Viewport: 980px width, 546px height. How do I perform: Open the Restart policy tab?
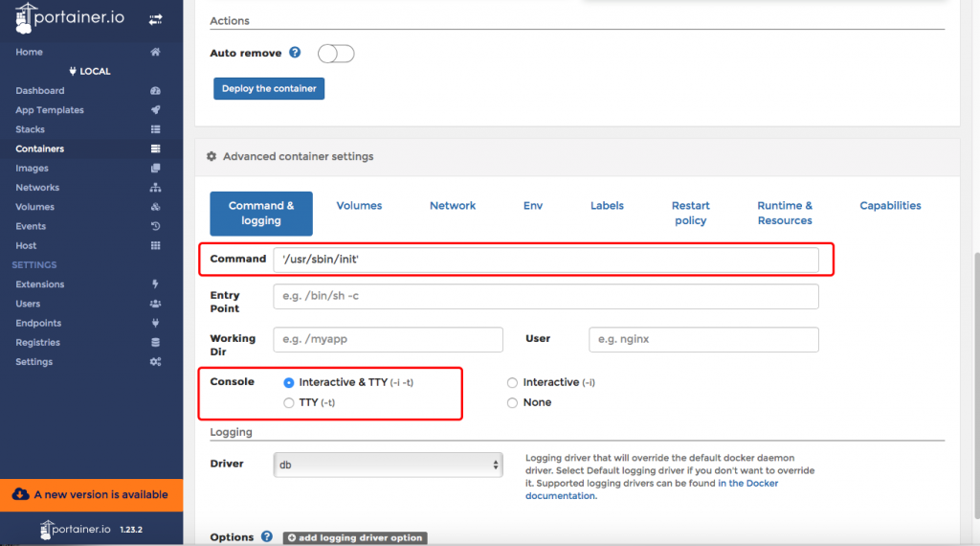click(690, 213)
